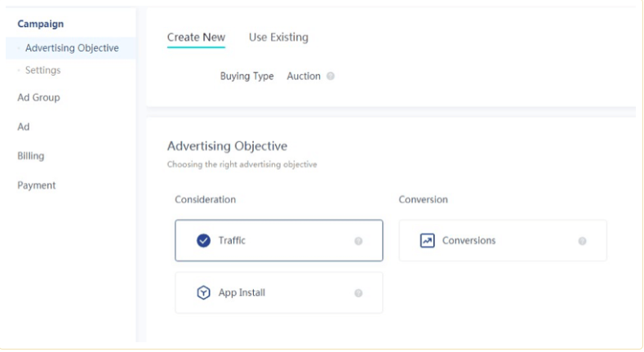The image size is (644, 352).
Task: Expand the Campaign section in sidebar
Action: (x=40, y=24)
